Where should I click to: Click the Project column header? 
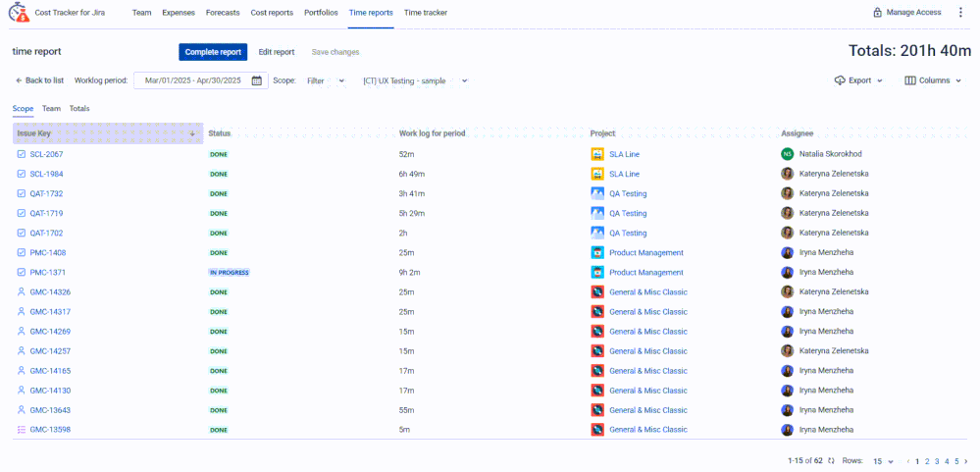pos(603,133)
